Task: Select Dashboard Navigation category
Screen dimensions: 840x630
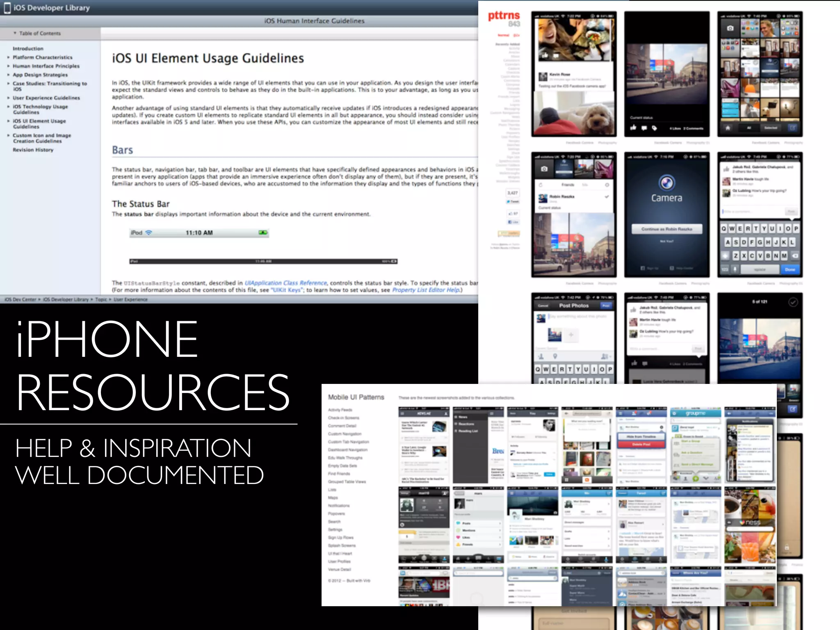Action: click(348, 450)
